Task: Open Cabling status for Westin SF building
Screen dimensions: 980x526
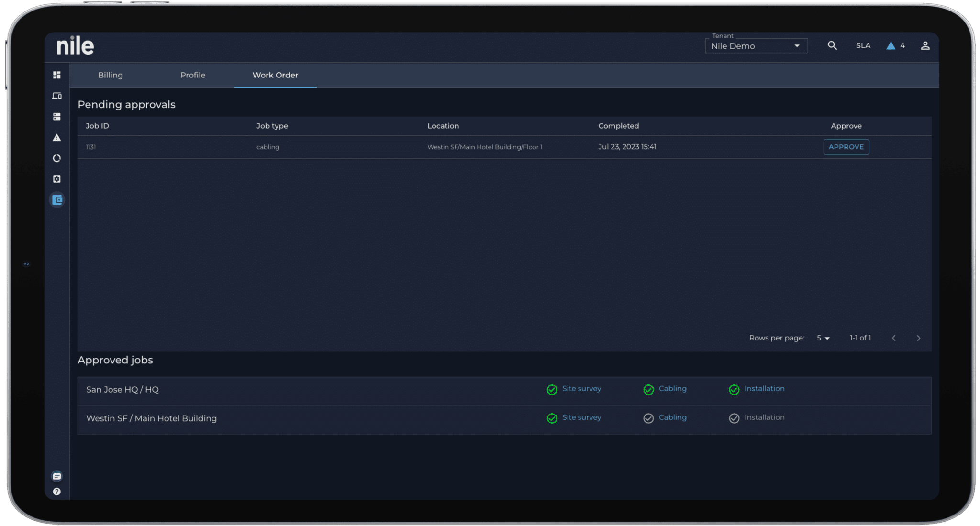Action: (x=665, y=418)
